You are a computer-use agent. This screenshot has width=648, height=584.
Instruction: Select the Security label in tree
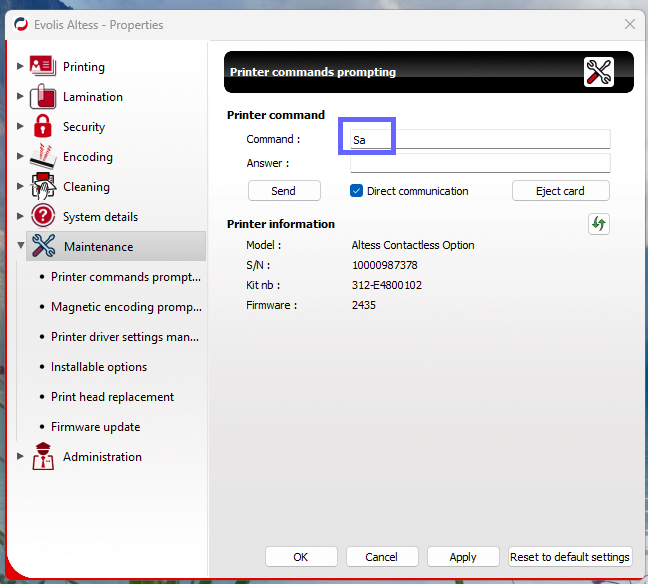point(84,127)
